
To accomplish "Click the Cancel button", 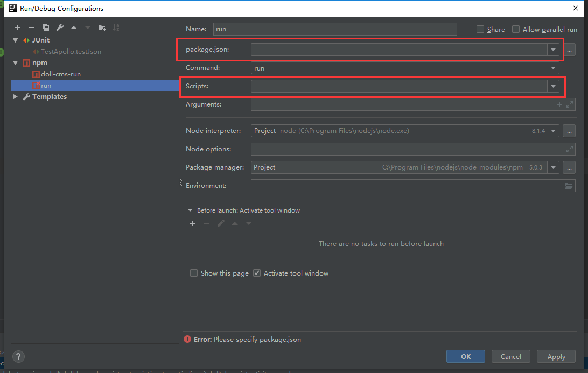I will [x=511, y=356].
